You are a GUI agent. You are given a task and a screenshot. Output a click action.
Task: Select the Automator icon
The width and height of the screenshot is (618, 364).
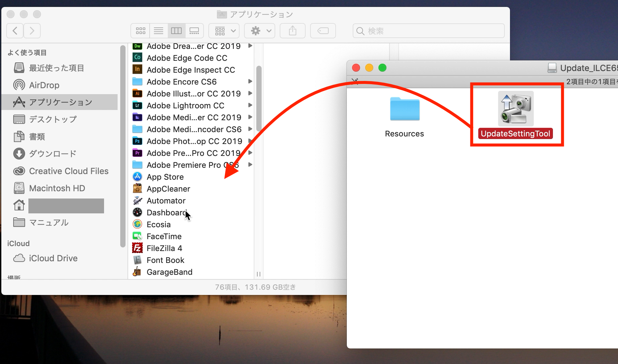[137, 200]
